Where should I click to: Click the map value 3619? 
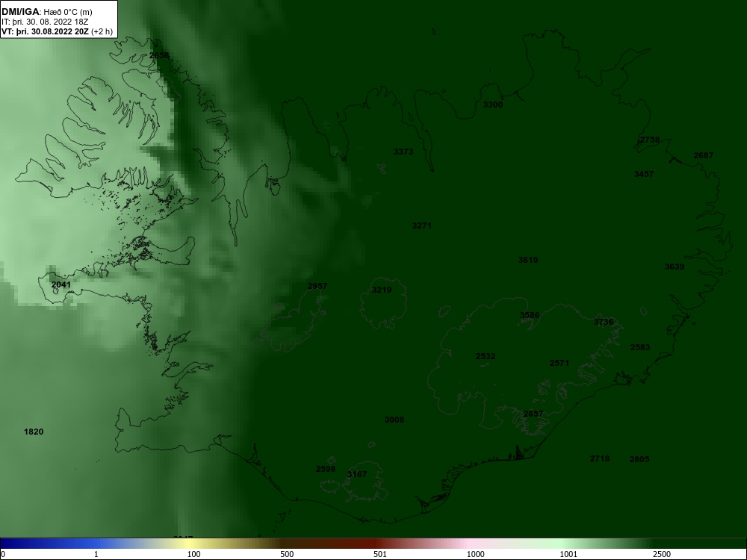(x=528, y=260)
